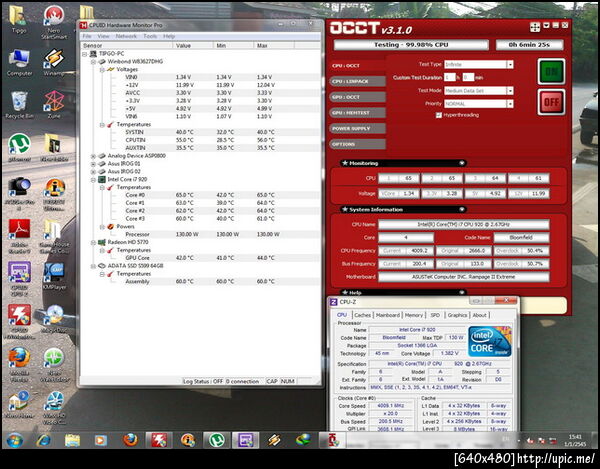
Task: Select the Processor power row
Action: 201,234
